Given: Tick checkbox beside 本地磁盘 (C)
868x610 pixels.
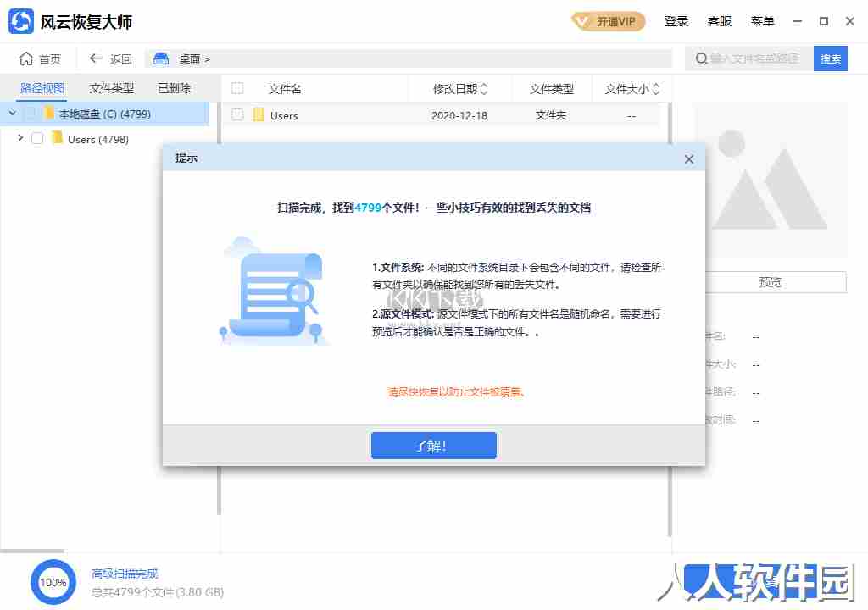Looking at the screenshot, I should tap(30, 114).
